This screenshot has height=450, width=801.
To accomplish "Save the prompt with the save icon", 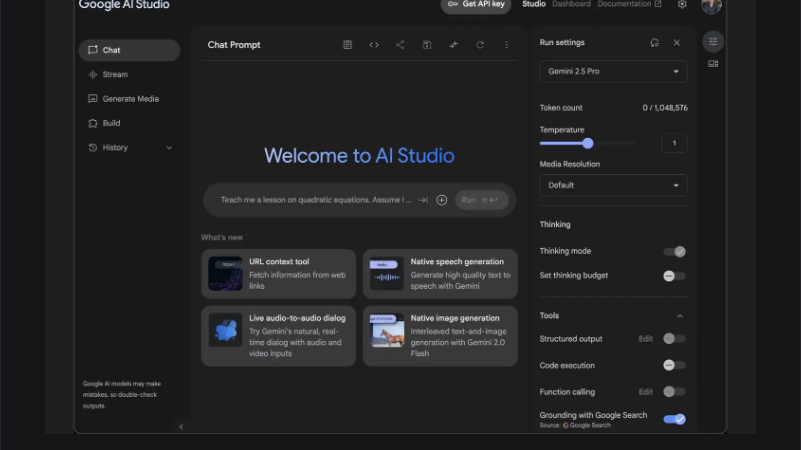I will pos(427,45).
